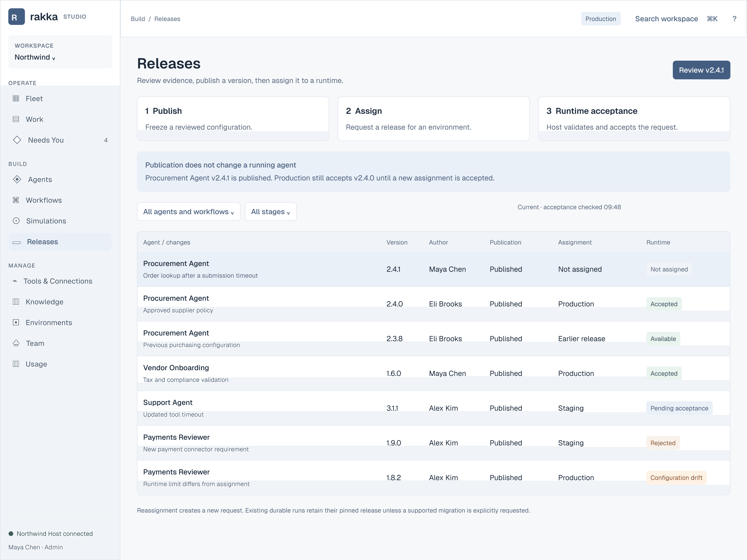
Task: Click the Needs You count 4
Action: click(106, 140)
